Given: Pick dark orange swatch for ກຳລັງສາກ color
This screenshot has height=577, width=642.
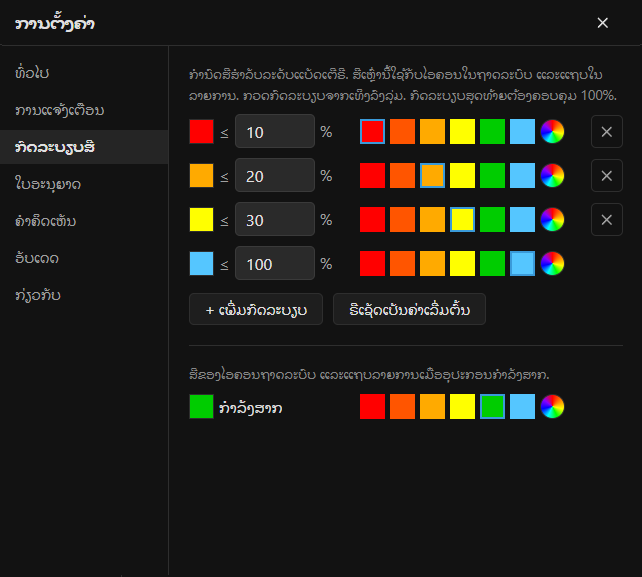Looking at the screenshot, I should (402, 407).
